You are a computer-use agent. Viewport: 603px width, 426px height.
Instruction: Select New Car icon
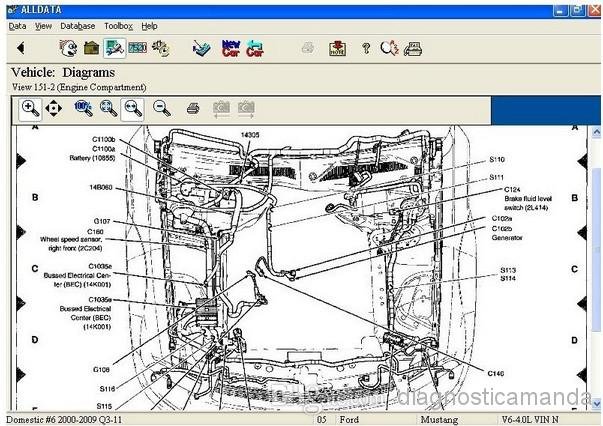pyautogui.click(x=231, y=48)
